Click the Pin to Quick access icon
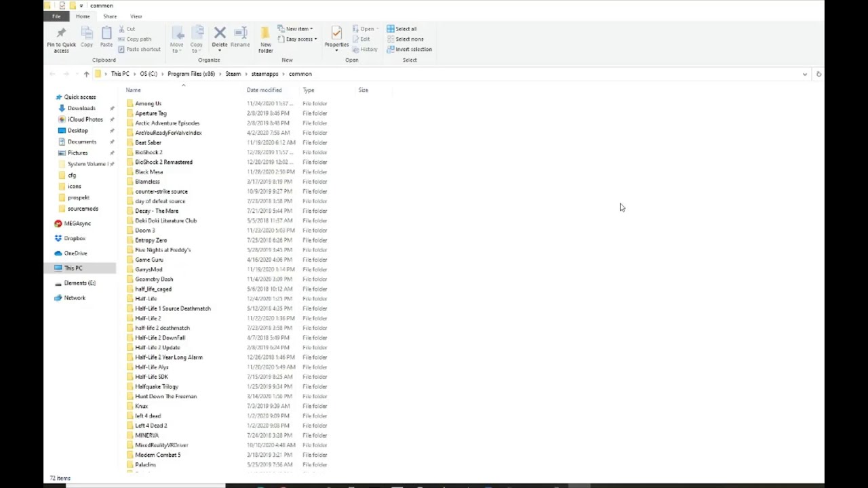This screenshot has height=488, width=868. (x=61, y=33)
